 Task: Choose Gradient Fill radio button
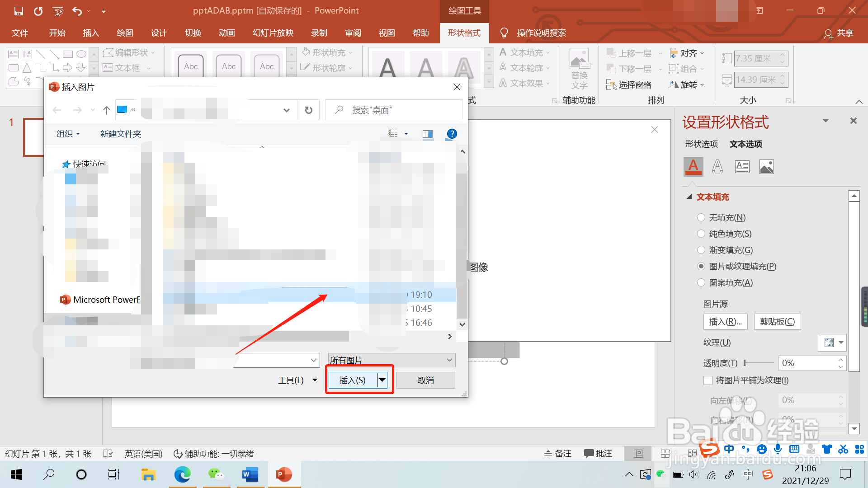[701, 250]
